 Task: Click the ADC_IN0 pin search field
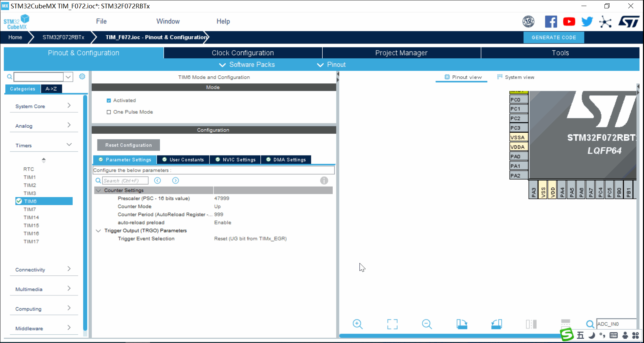coord(616,324)
